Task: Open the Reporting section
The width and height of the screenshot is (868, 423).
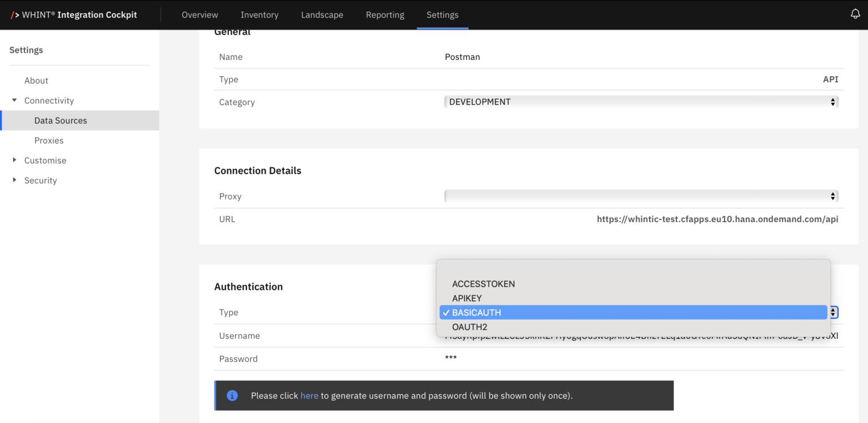Action: pos(385,15)
